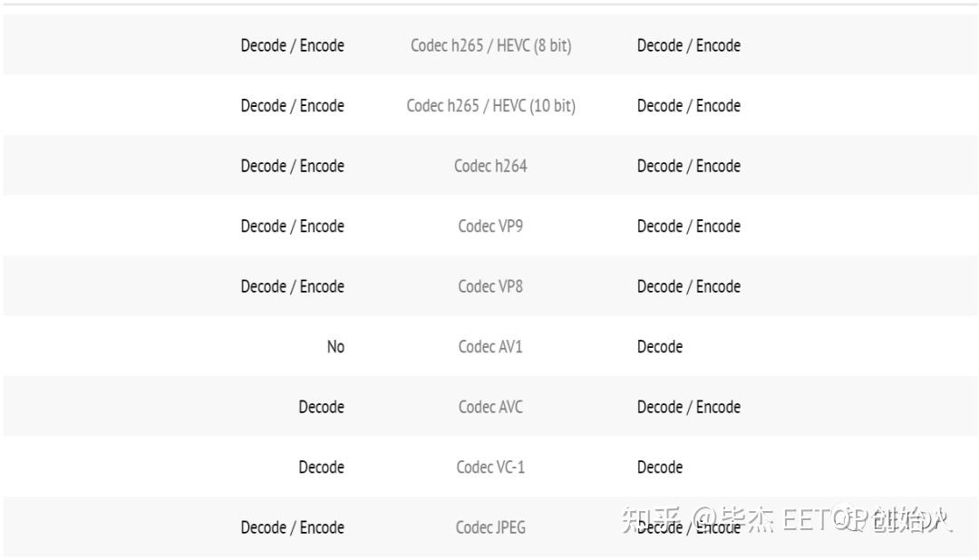Image resolution: width=979 pixels, height=560 pixels.
Task: Select the Codec VP9 label
Action: tap(490, 227)
